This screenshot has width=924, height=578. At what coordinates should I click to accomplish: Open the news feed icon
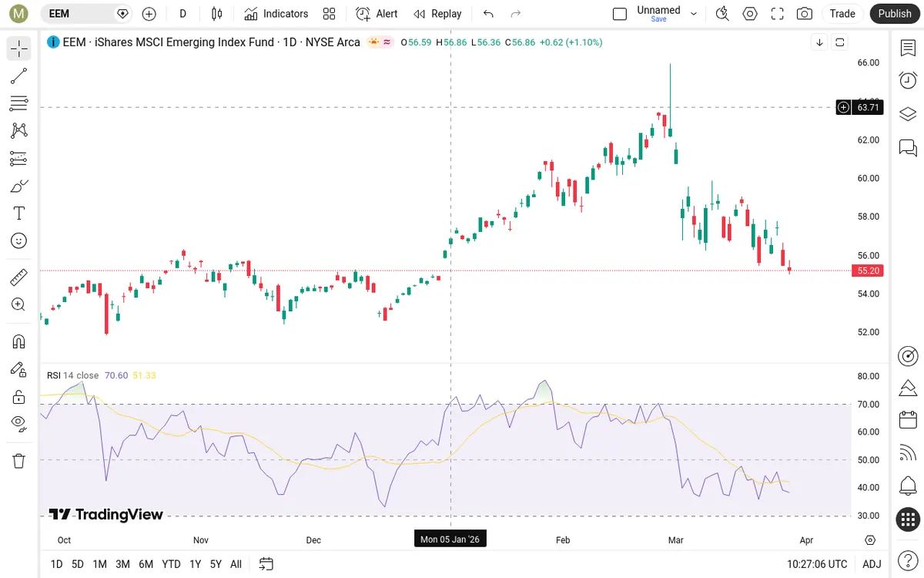pyautogui.click(x=908, y=453)
